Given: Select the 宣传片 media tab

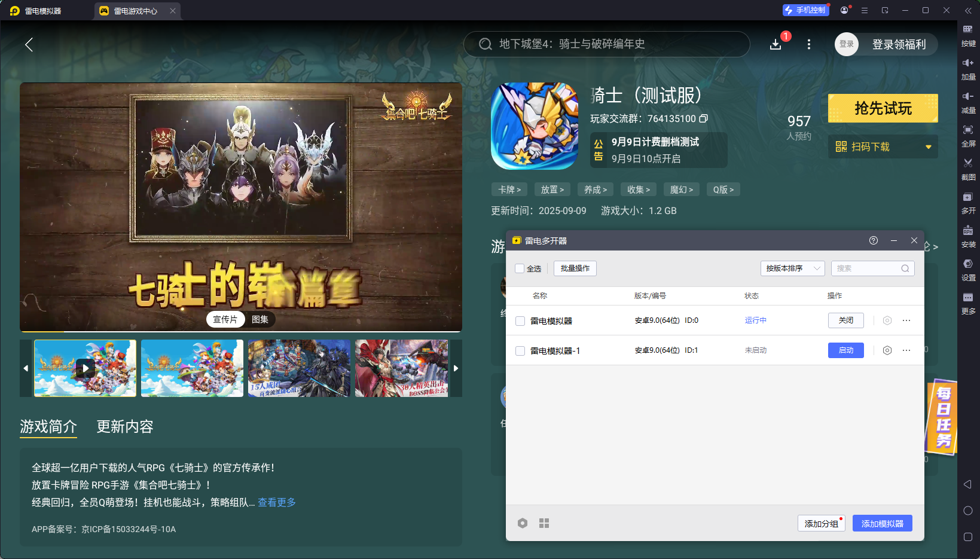Looking at the screenshot, I should [x=225, y=319].
